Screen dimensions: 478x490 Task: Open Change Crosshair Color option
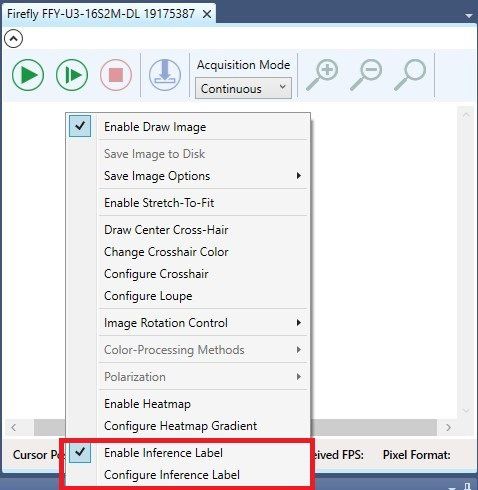(187, 252)
